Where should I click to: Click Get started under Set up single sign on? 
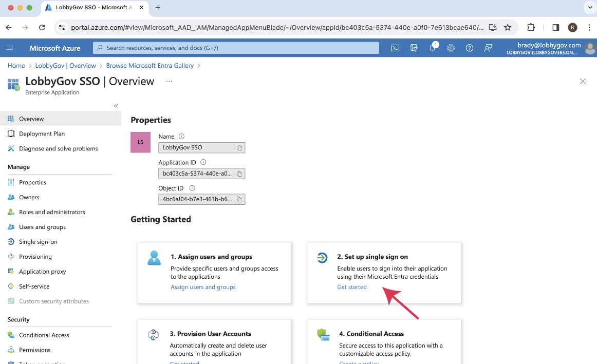click(x=352, y=287)
